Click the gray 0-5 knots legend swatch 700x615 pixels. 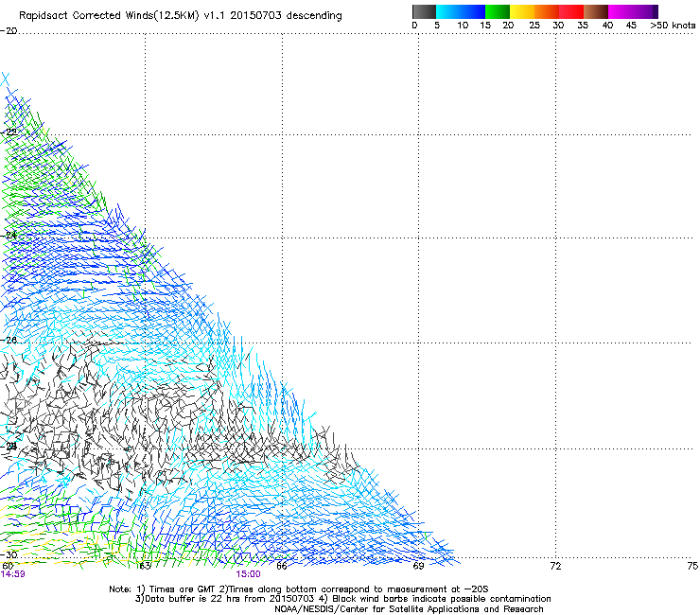(x=424, y=11)
